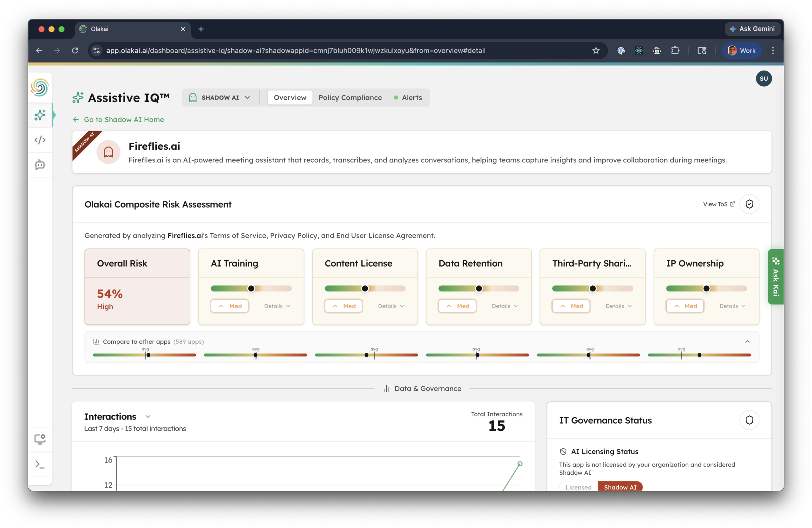Switch to the Policy Compliance tab
Viewport: 812px width, 528px height.
click(x=350, y=97)
